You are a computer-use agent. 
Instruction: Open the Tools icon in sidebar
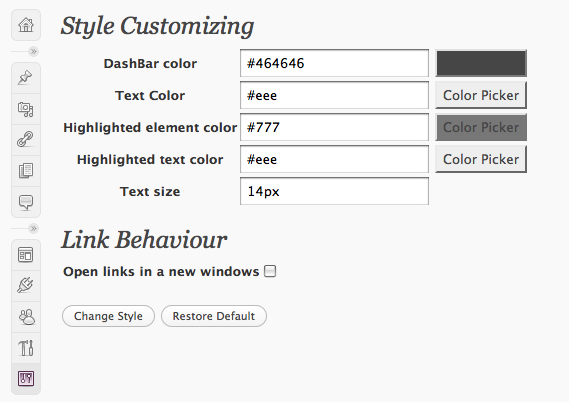pos(26,348)
